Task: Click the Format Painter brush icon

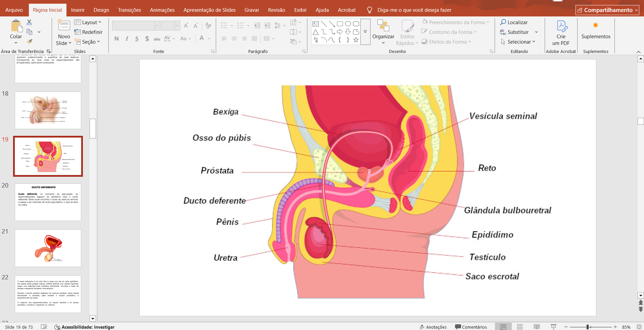Action: pyautogui.click(x=30, y=42)
